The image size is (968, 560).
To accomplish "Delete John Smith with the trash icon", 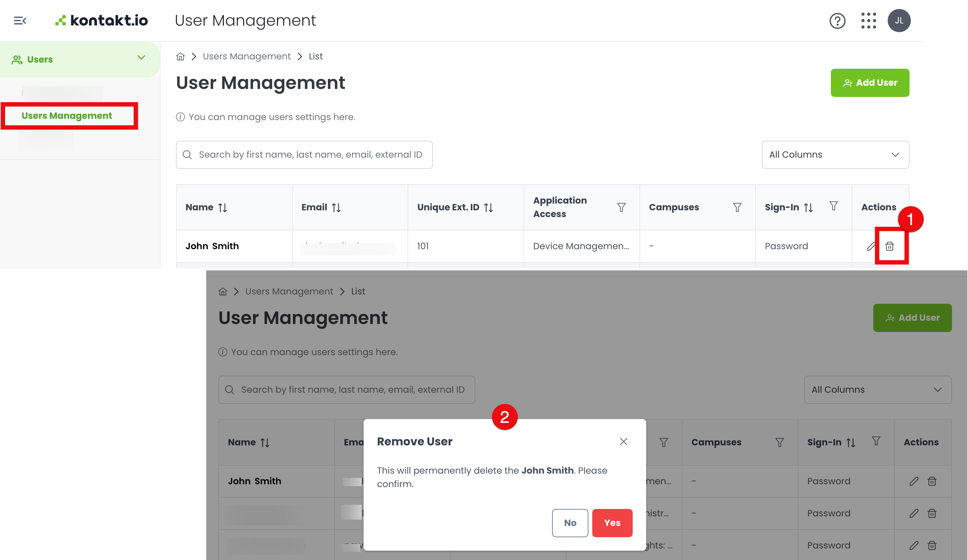I will 889,246.
